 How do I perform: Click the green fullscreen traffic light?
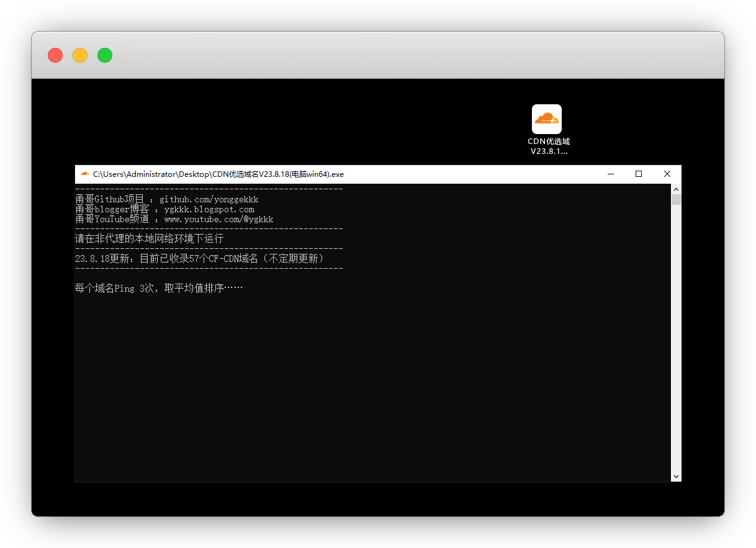pyautogui.click(x=105, y=55)
